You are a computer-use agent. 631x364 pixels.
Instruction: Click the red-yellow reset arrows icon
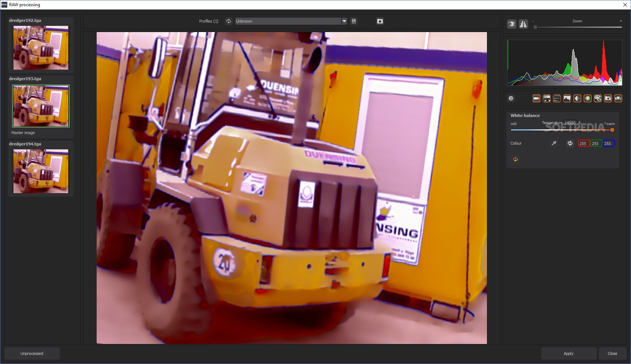(515, 159)
